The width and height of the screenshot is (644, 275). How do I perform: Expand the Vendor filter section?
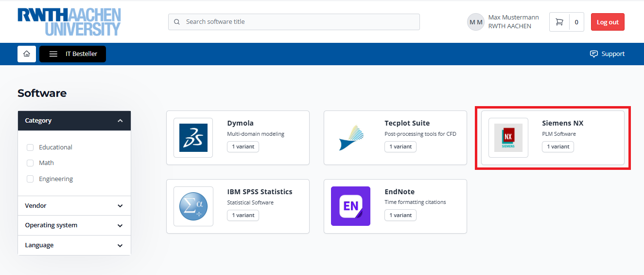coord(74,206)
